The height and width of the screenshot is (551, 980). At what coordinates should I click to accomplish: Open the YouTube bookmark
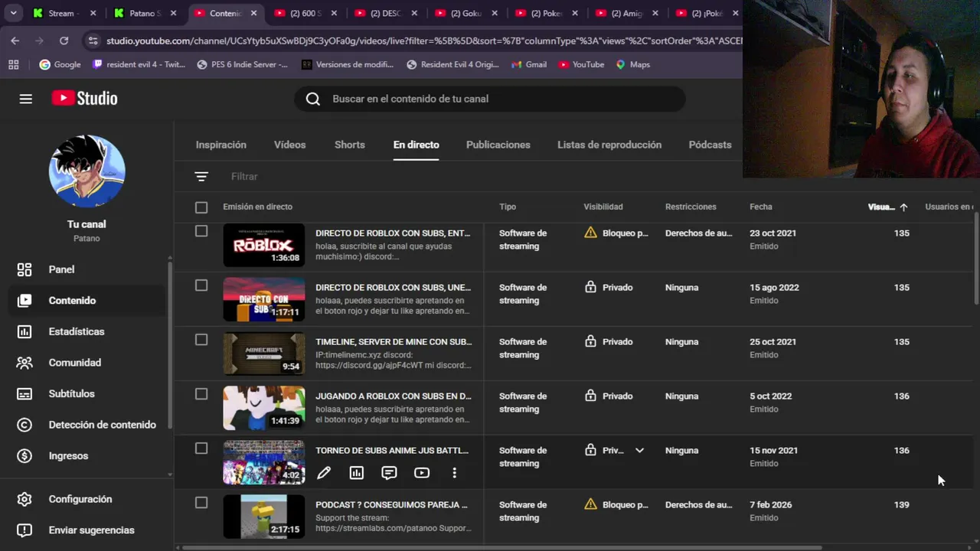581,64
